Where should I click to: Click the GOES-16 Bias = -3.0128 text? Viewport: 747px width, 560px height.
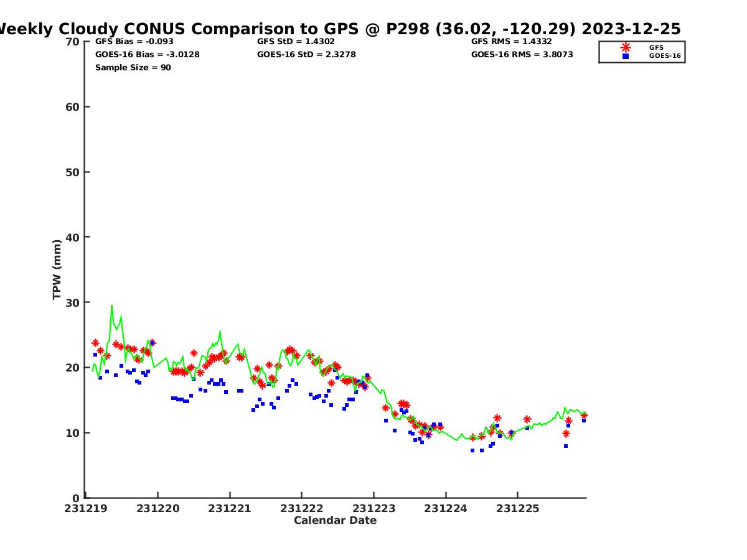click(x=147, y=55)
